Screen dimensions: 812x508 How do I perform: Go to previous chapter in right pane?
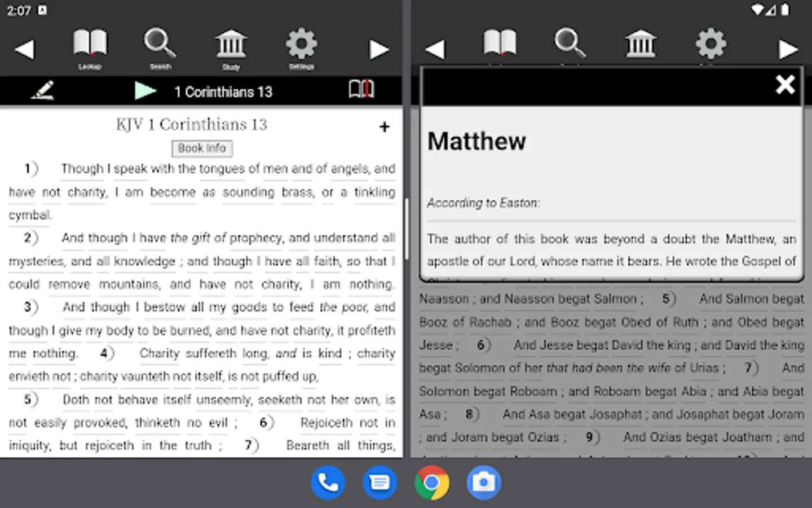[x=435, y=49]
